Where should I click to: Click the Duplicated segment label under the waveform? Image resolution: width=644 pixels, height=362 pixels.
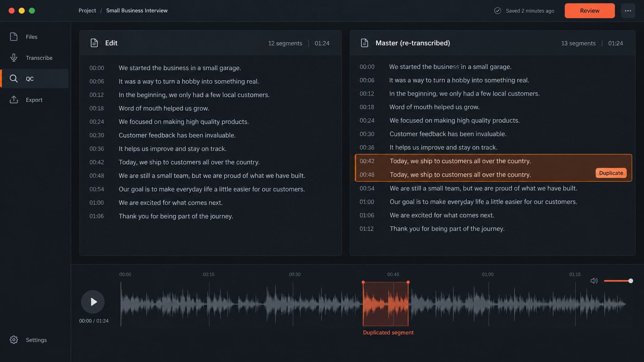(x=388, y=332)
